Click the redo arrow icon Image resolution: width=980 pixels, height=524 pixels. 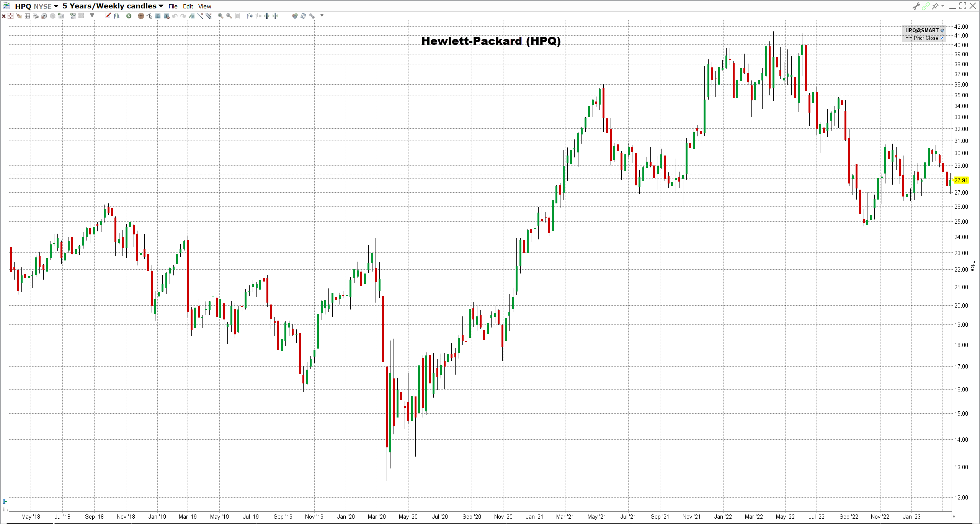(x=183, y=16)
